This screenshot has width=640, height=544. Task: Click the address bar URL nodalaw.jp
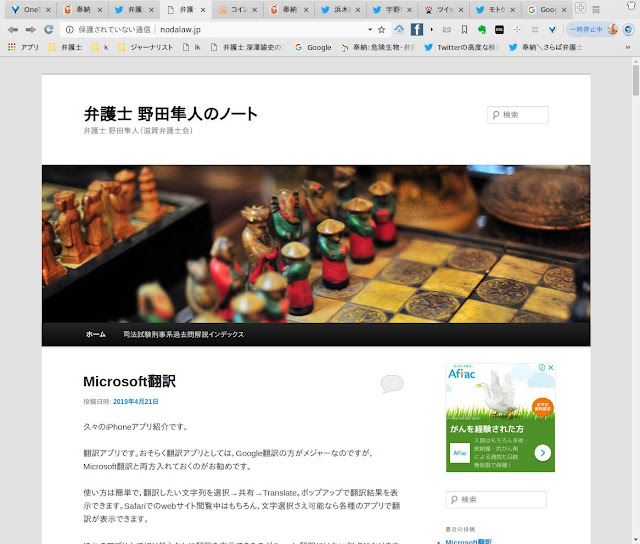[180, 29]
